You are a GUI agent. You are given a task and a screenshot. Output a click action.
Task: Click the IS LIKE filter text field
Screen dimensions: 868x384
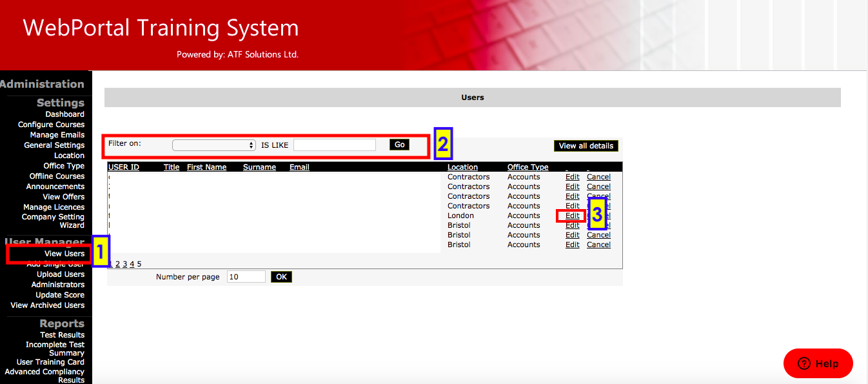tap(334, 145)
